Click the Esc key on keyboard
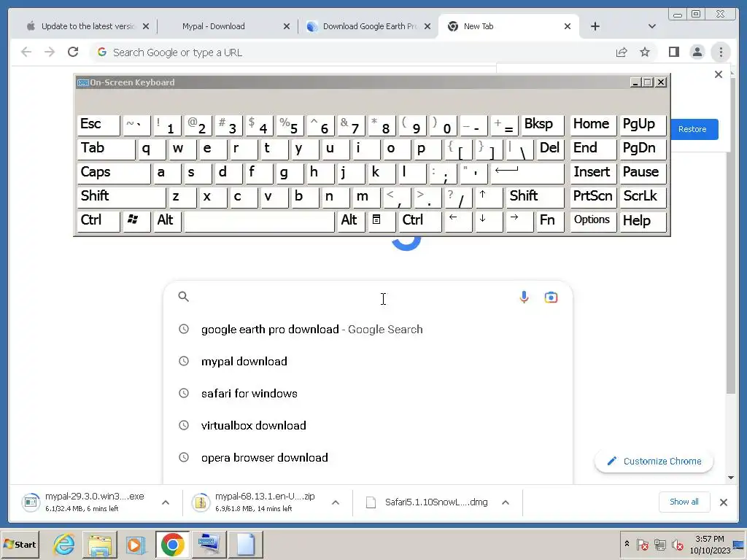Viewport: 747px width, 560px height. click(x=98, y=125)
